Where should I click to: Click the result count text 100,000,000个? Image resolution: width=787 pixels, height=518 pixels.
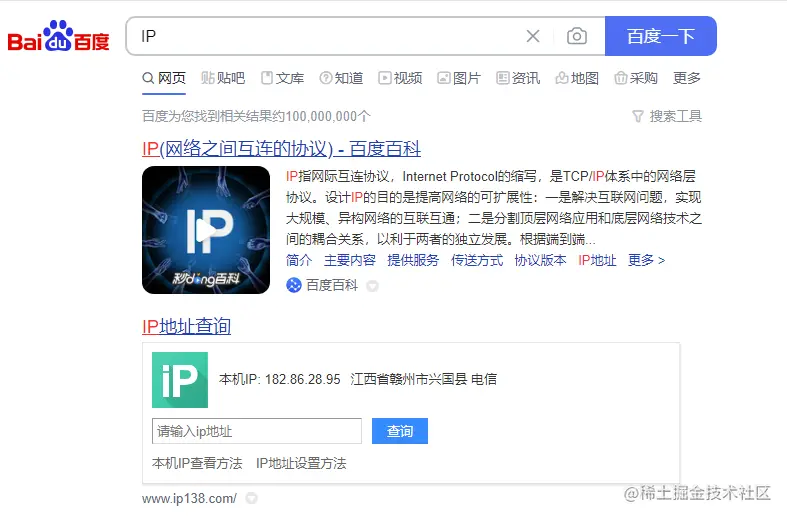(x=328, y=116)
